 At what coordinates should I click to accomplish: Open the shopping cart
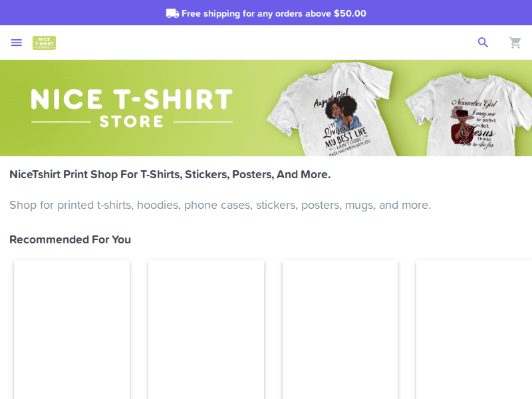[515, 43]
